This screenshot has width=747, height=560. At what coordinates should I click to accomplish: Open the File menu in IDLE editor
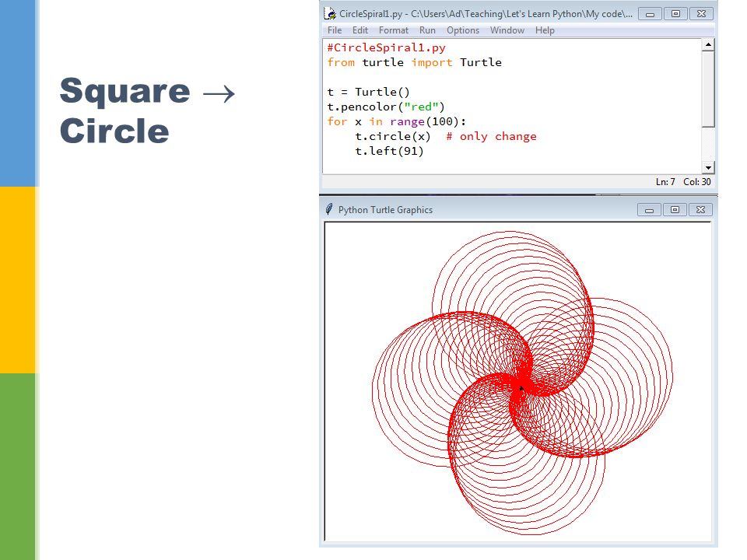[x=335, y=30]
